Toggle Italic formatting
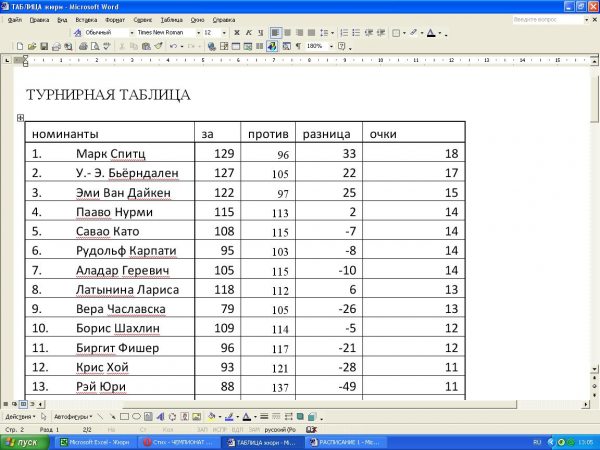The height and width of the screenshot is (450, 600). coord(248,32)
